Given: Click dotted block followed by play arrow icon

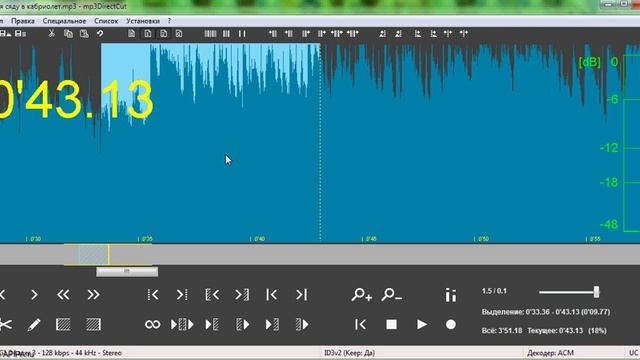Looking at the screenshot, I should tap(242, 324).
